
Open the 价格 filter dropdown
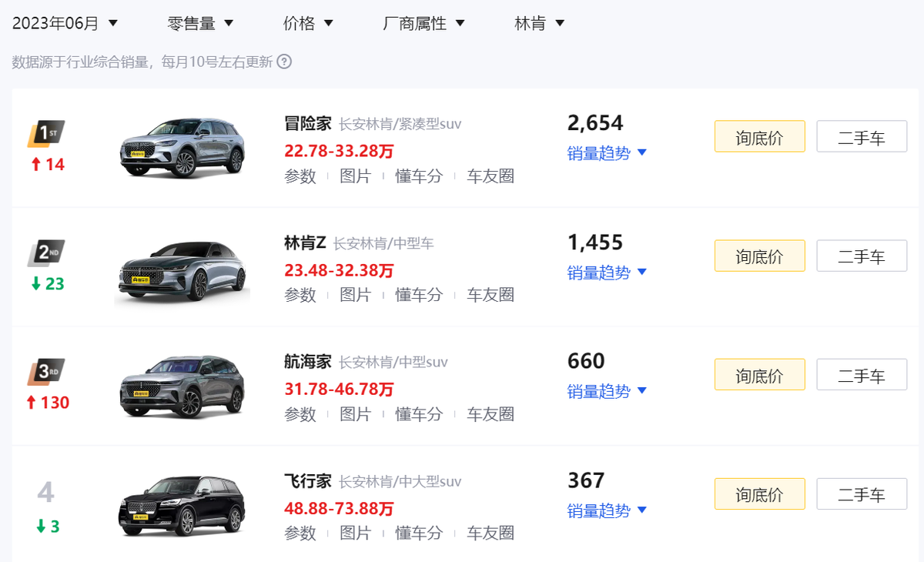coord(308,23)
